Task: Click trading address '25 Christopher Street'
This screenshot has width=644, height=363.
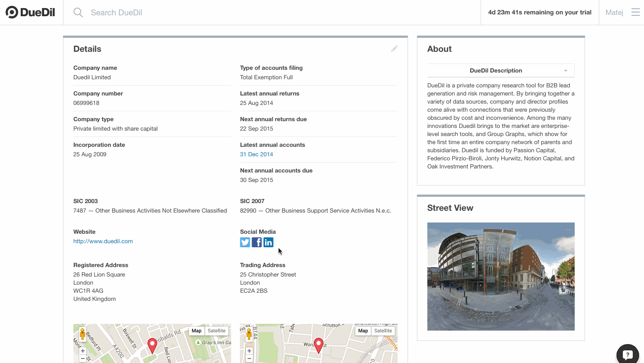Action: click(x=268, y=275)
